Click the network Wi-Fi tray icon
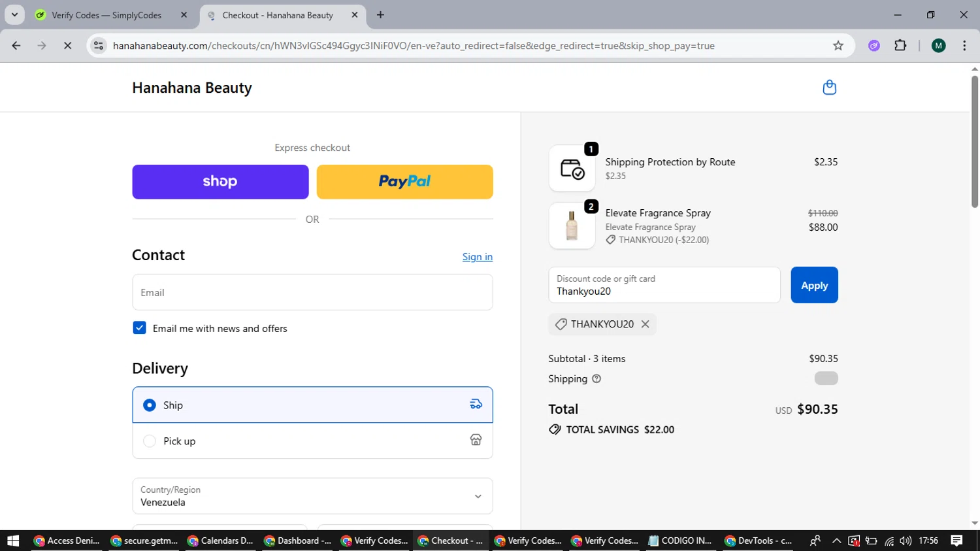The height and width of the screenshot is (551, 980). pos(889,541)
